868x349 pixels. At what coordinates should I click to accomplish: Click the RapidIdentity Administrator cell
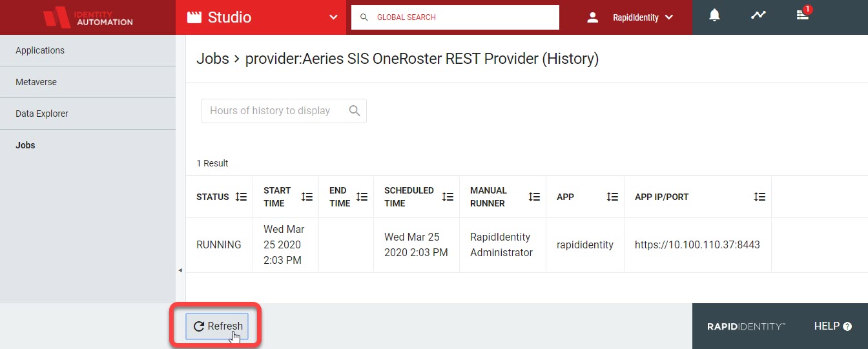pos(502,245)
